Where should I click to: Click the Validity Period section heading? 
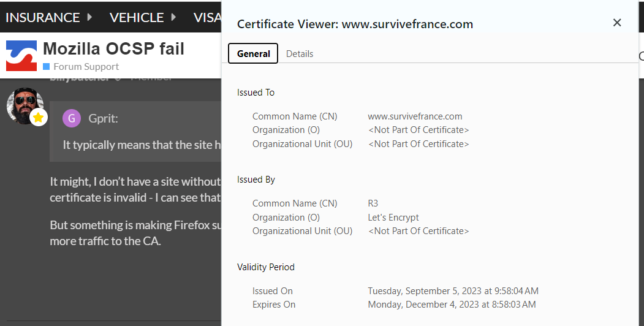[266, 267]
